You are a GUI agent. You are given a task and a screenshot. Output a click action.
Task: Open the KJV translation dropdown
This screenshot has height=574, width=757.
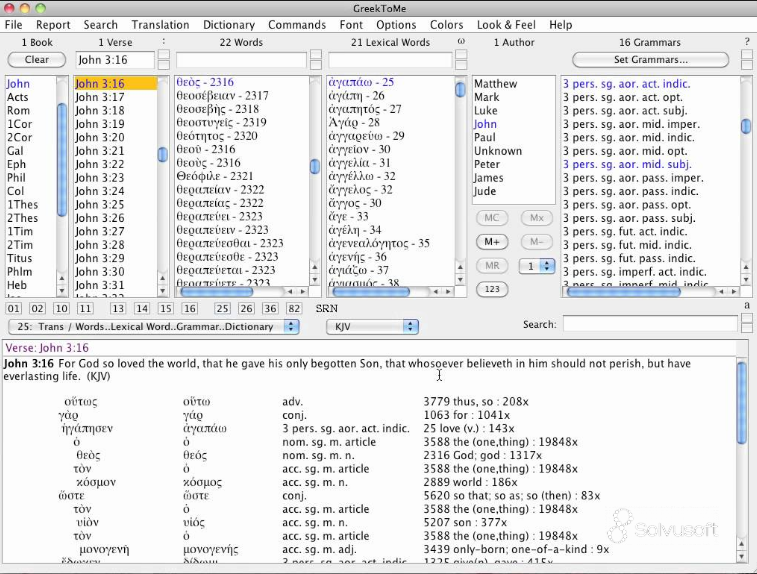[x=372, y=327]
